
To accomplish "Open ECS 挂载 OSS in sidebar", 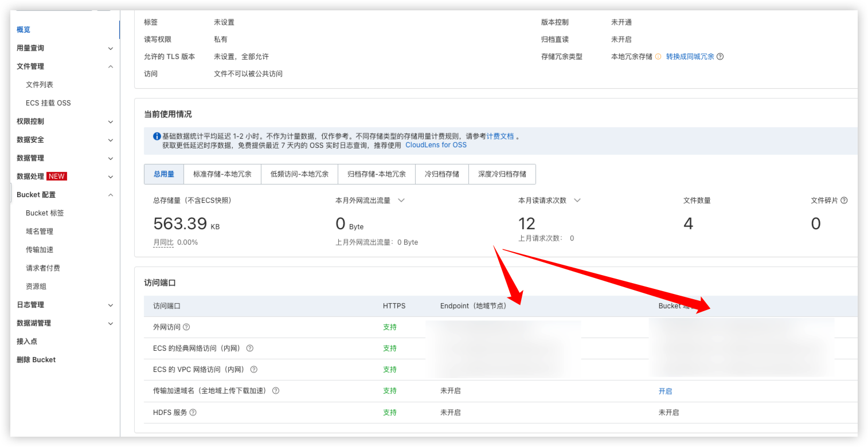I will click(48, 103).
